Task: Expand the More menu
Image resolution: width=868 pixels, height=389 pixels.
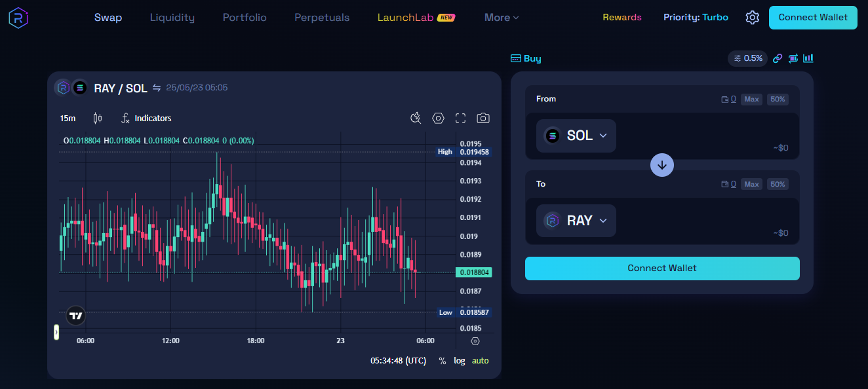Action: tap(502, 18)
